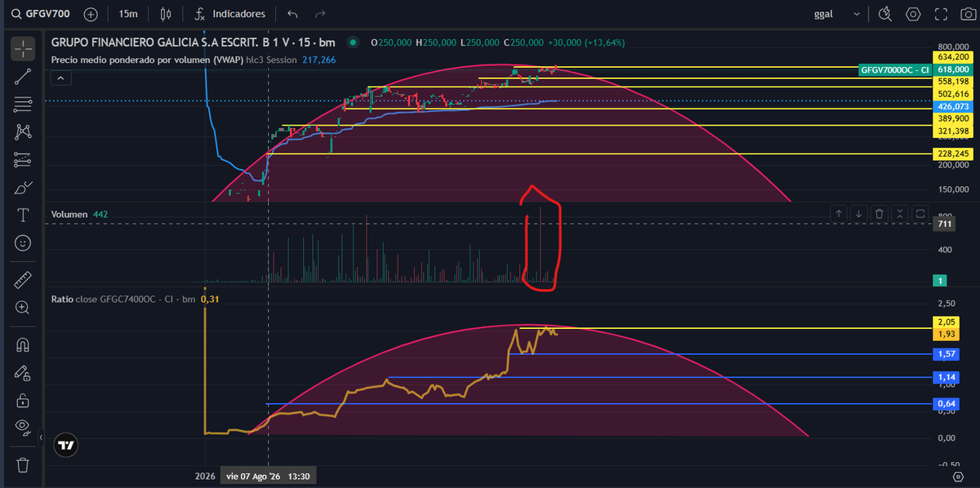The height and width of the screenshot is (488, 980).
Task: Click the redo arrow
Action: click(320, 14)
